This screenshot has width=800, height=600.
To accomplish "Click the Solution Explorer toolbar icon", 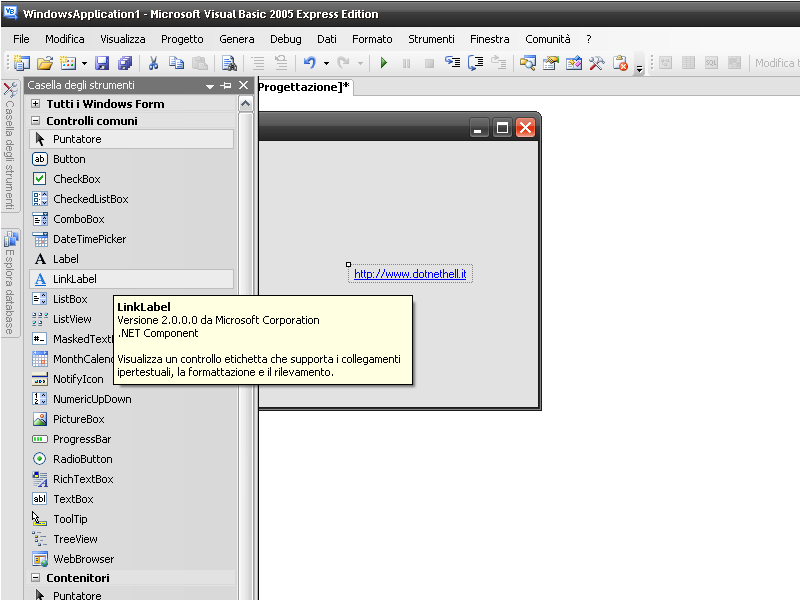I will coord(528,63).
